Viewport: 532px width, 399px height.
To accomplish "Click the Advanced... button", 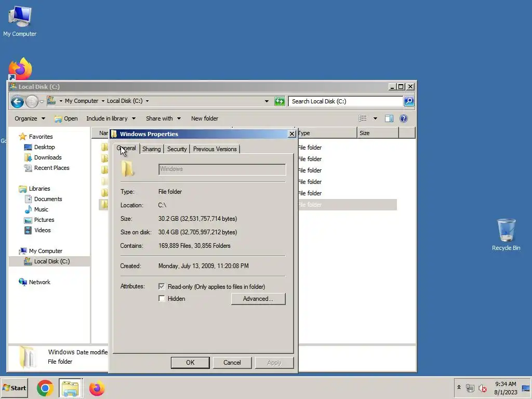I will (x=258, y=299).
